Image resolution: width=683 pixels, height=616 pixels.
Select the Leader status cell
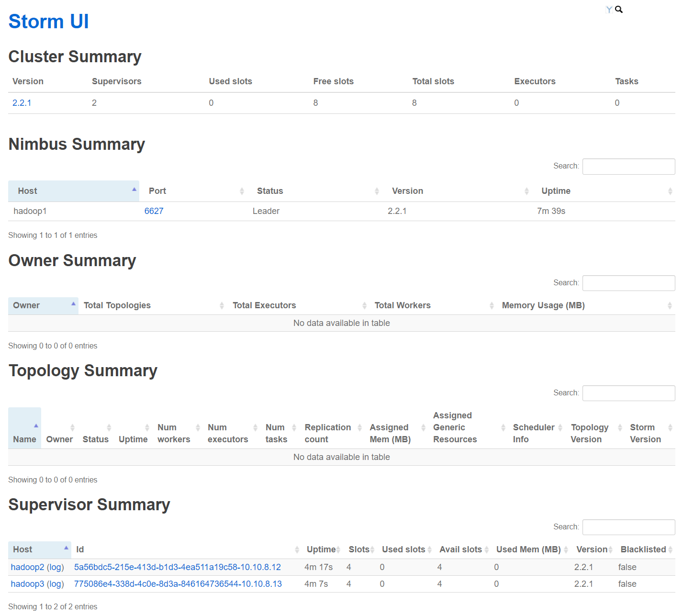266,211
